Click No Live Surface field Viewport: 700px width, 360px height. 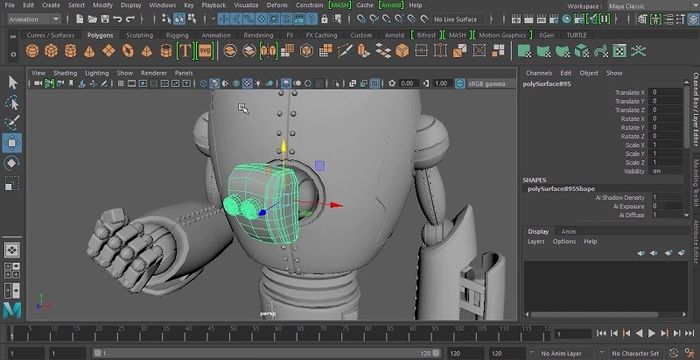pyautogui.click(x=456, y=19)
